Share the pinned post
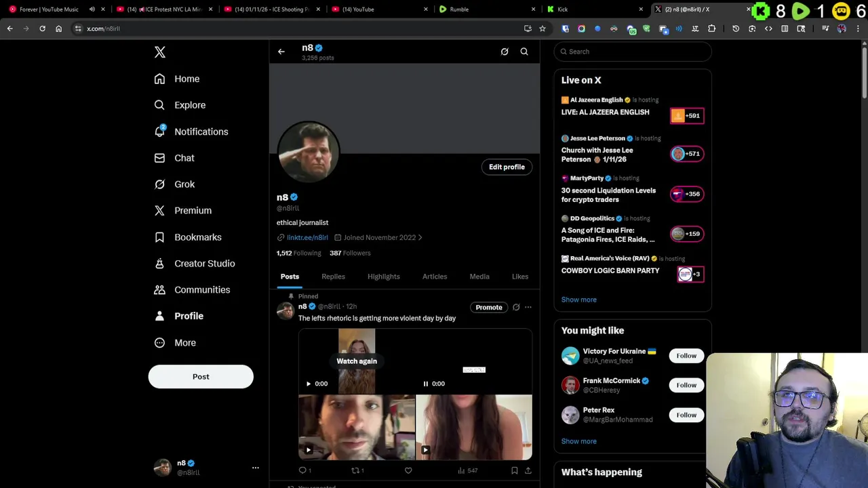Viewport: 868px width, 488px height. click(528, 470)
